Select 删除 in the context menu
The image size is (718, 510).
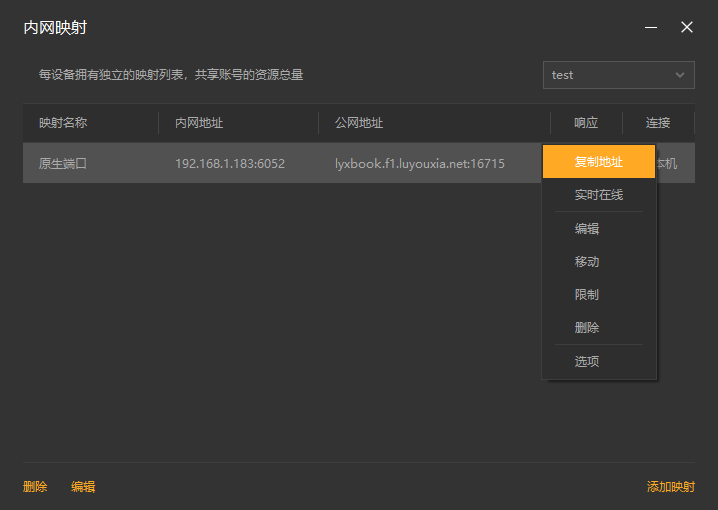[x=598, y=327]
